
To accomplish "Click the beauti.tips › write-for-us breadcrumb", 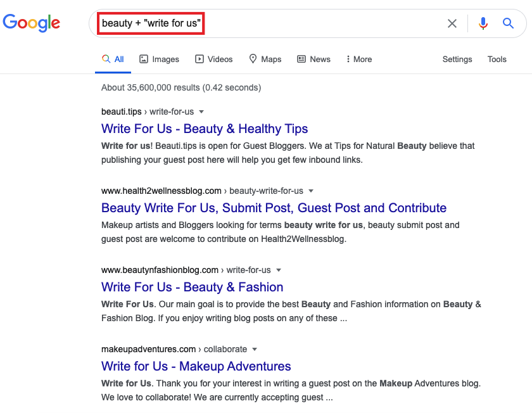I will [x=148, y=111].
